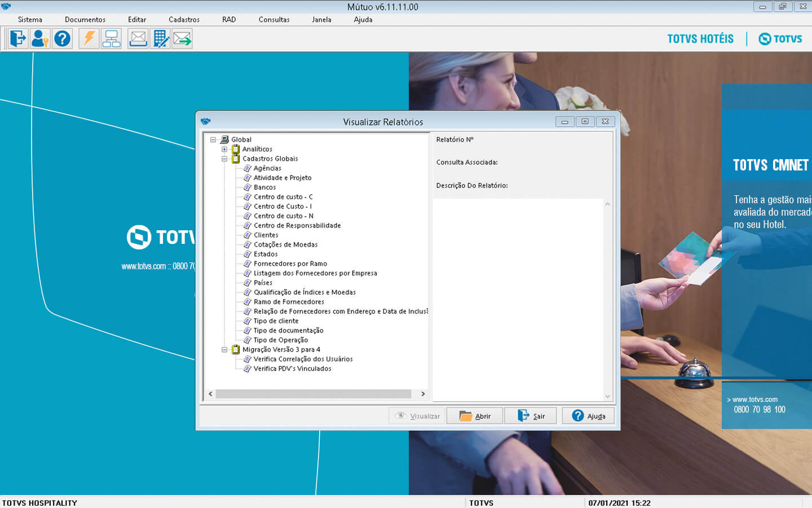Click the Abrir button
Viewport: 812px width, 508px height.
click(475, 416)
